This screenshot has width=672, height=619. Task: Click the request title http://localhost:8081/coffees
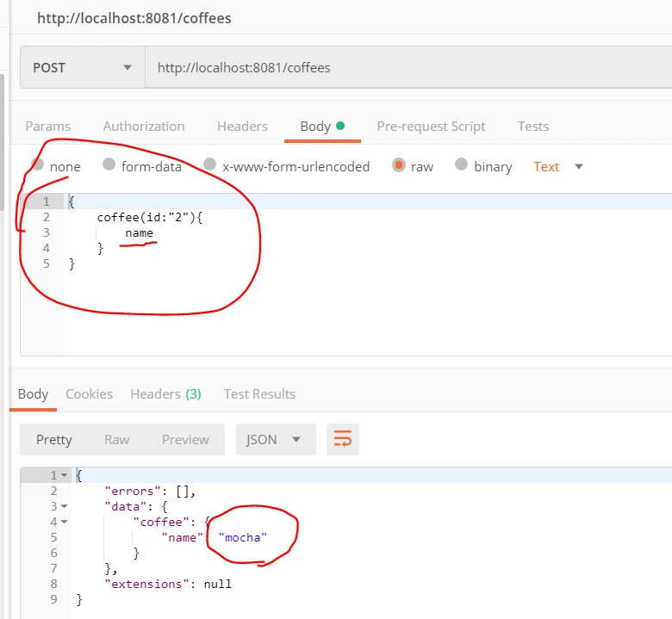(134, 18)
